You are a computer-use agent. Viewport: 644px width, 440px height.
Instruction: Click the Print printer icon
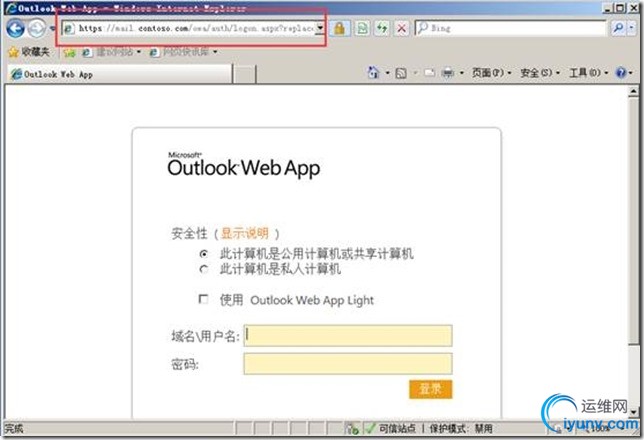[x=448, y=73]
